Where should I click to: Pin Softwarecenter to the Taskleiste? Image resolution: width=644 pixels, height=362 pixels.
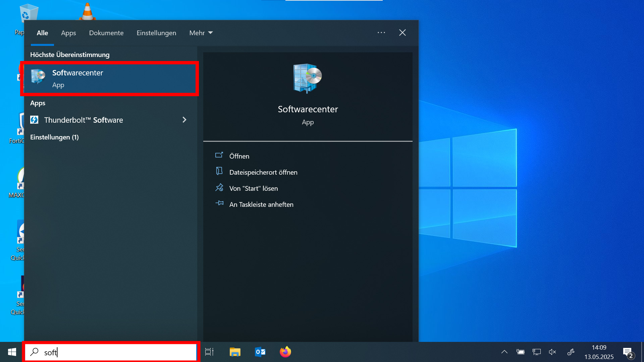261,204
